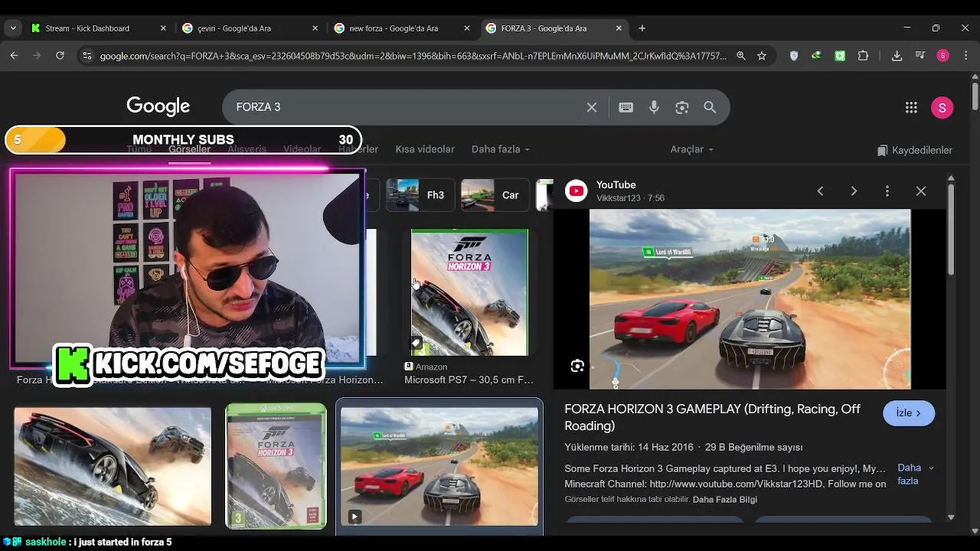Viewport: 980px width, 551px height.
Task: Click the İzle watch button
Action: 909,413
